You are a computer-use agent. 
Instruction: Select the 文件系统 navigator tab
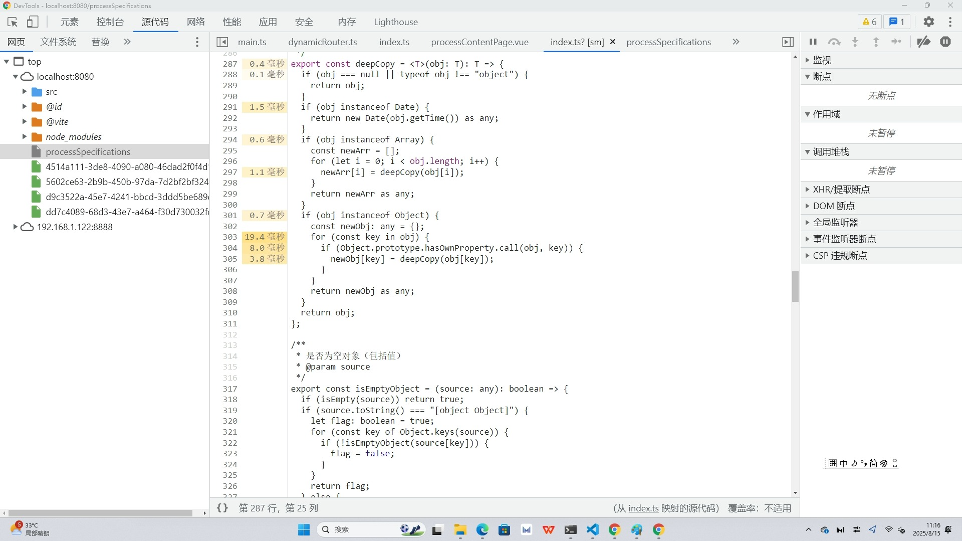point(59,42)
